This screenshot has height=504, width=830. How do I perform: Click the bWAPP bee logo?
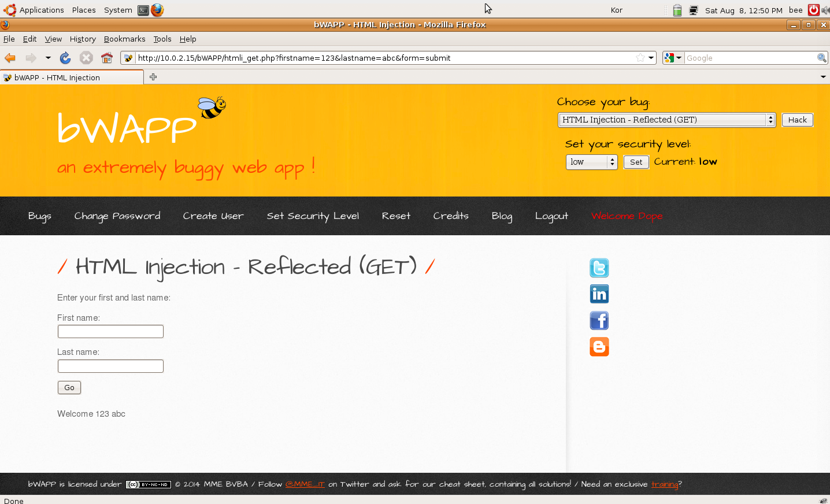click(212, 108)
